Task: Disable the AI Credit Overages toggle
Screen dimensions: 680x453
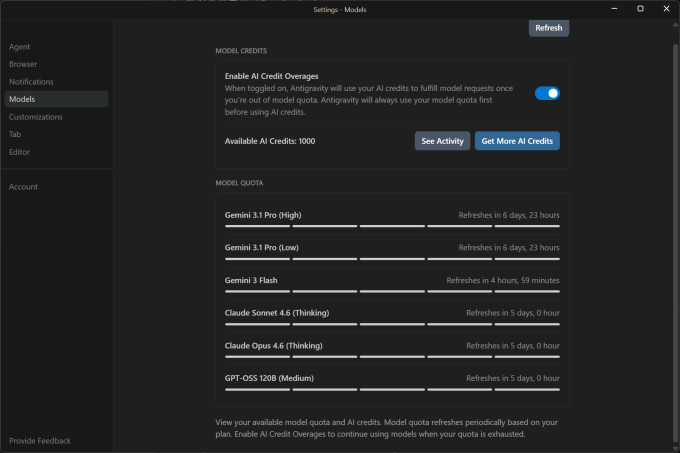Action: click(x=547, y=93)
